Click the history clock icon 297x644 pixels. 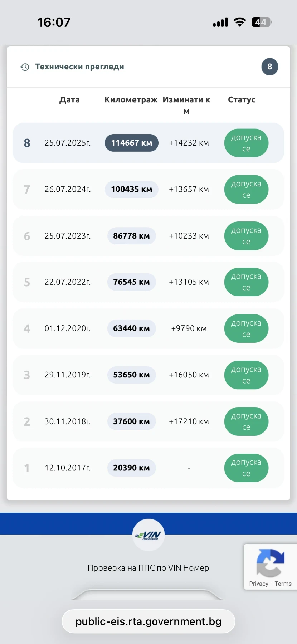click(25, 67)
